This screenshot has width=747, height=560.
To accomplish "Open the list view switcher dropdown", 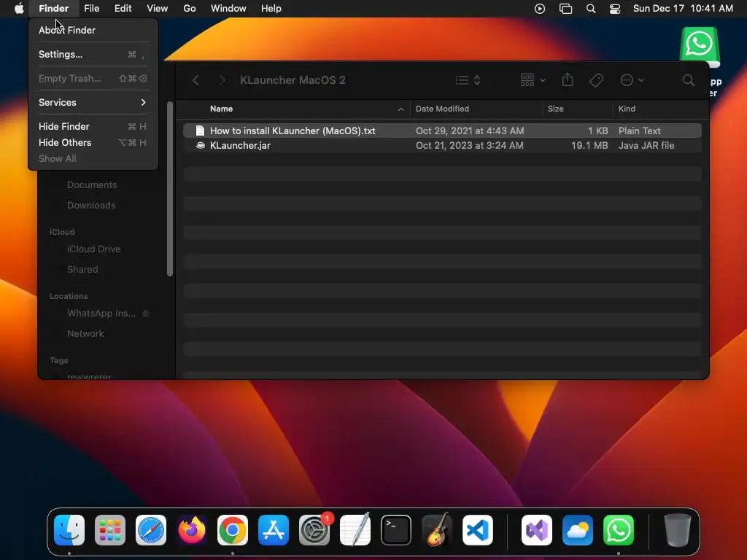I will coord(468,80).
